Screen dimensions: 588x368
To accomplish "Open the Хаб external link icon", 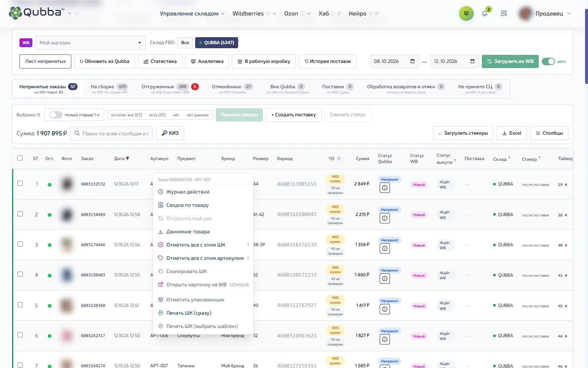I will coord(339,13).
